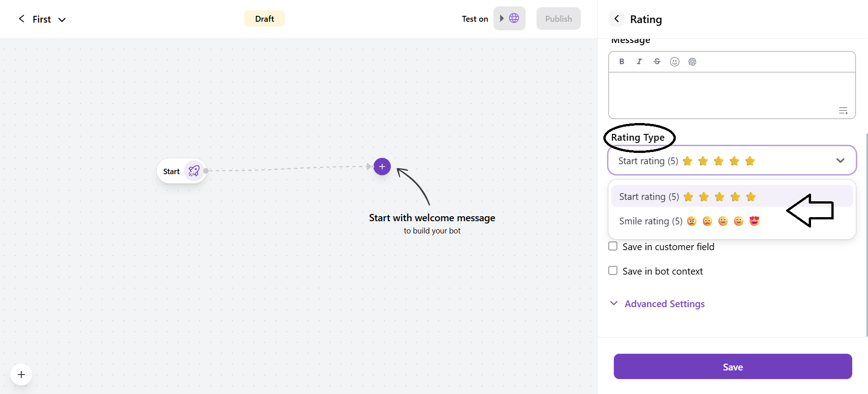868x394 pixels.
Task: Choose Smile rating (5) option
Action: coord(689,221)
